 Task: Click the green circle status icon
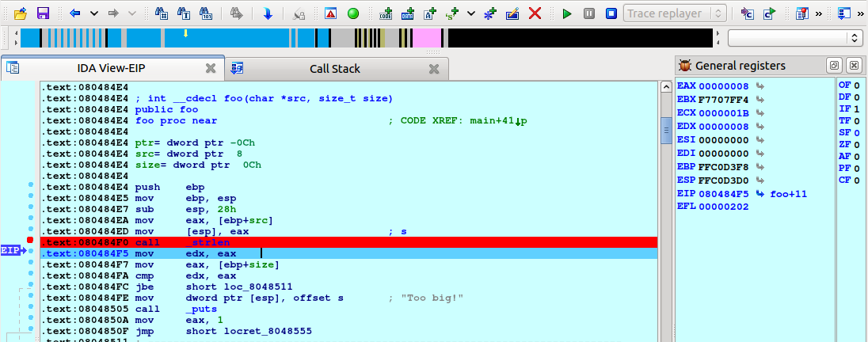353,13
